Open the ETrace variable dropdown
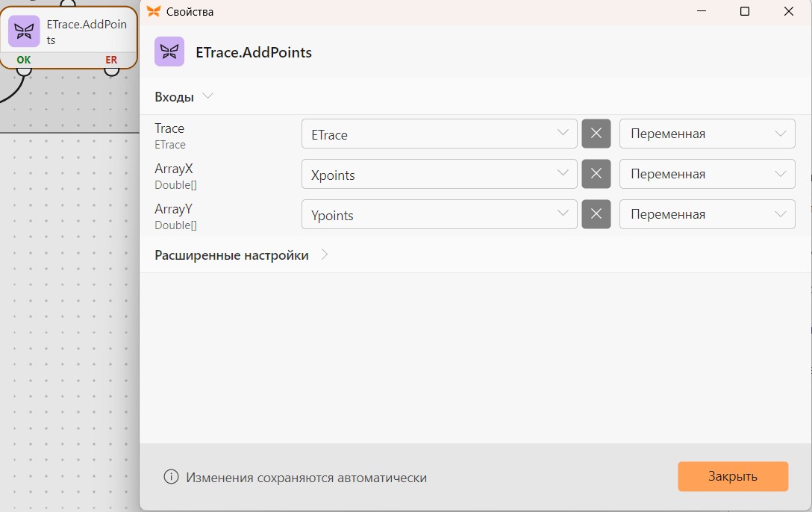This screenshot has height=512, width=812. pyautogui.click(x=439, y=134)
